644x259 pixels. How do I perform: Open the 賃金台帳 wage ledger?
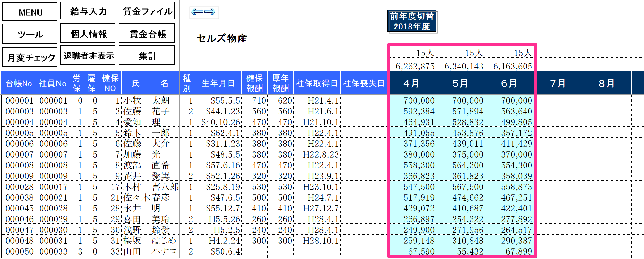pyautogui.click(x=147, y=34)
